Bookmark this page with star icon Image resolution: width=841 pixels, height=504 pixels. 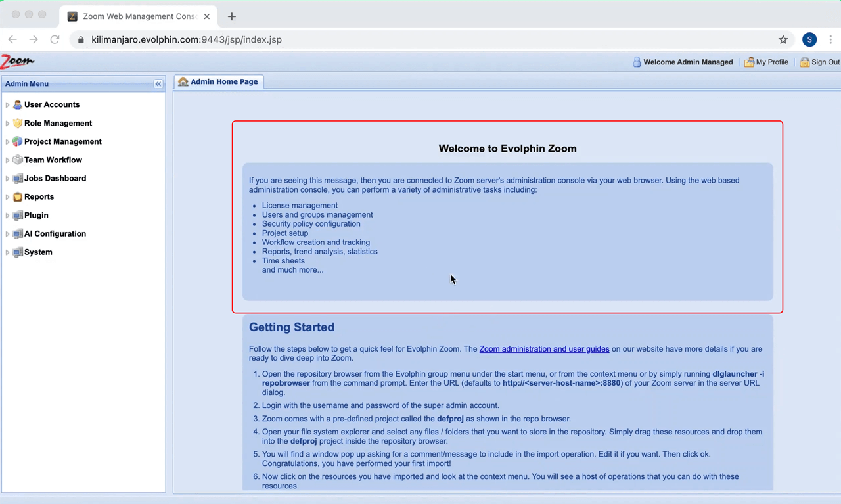(783, 39)
